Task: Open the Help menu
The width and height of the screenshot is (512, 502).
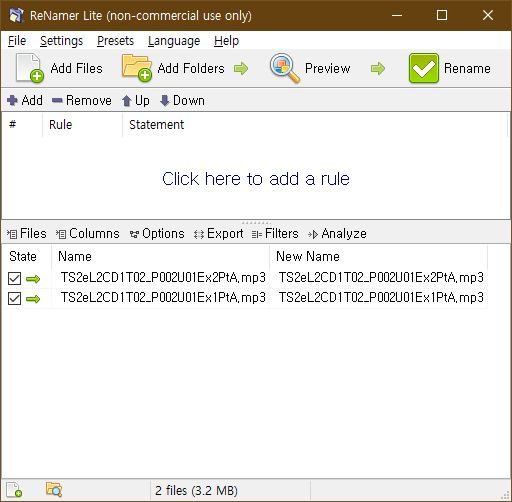Action: tap(226, 41)
